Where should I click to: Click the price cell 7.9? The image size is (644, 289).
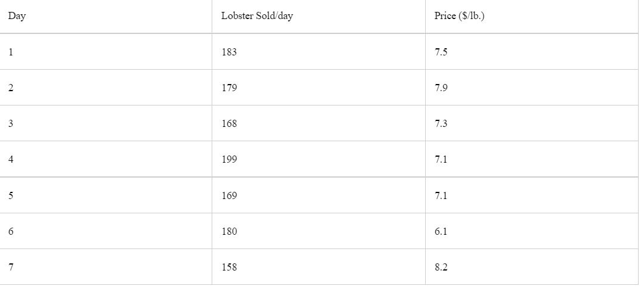(532, 88)
